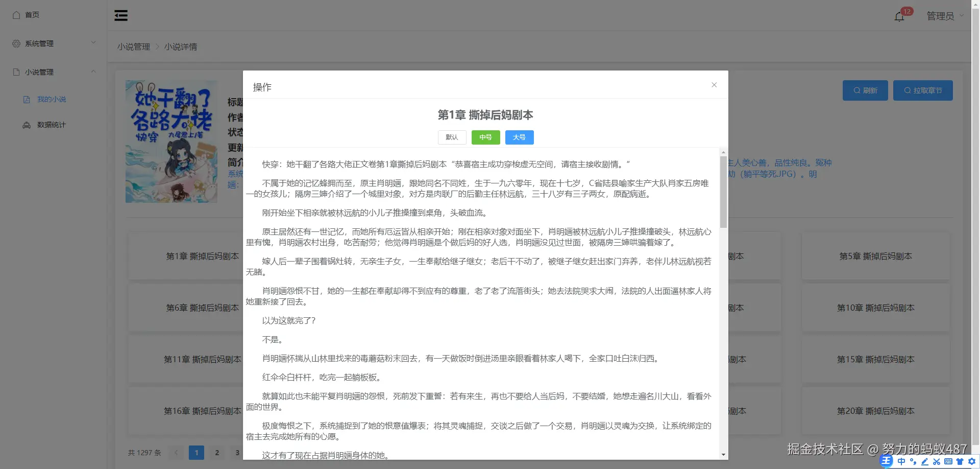This screenshot has width=980, height=469.
Task: Open the 管理员 user dropdown
Action: (x=945, y=16)
